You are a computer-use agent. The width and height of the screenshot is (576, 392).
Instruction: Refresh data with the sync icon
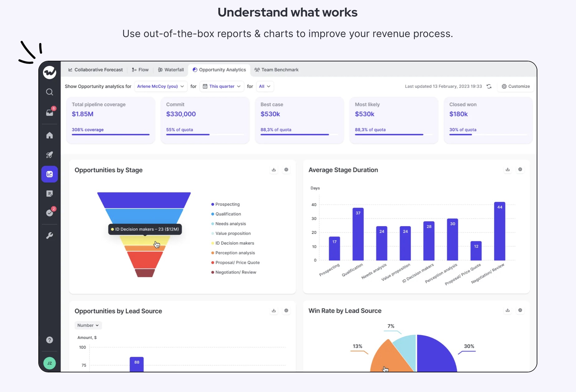[x=489, y=86]
